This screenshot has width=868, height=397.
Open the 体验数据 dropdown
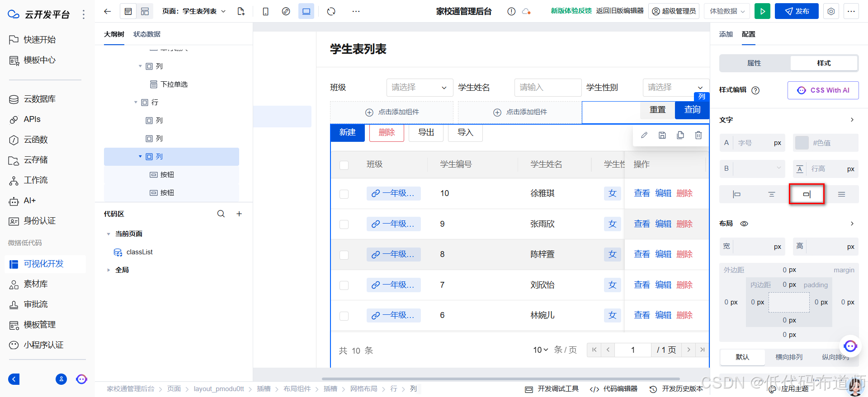727,11
